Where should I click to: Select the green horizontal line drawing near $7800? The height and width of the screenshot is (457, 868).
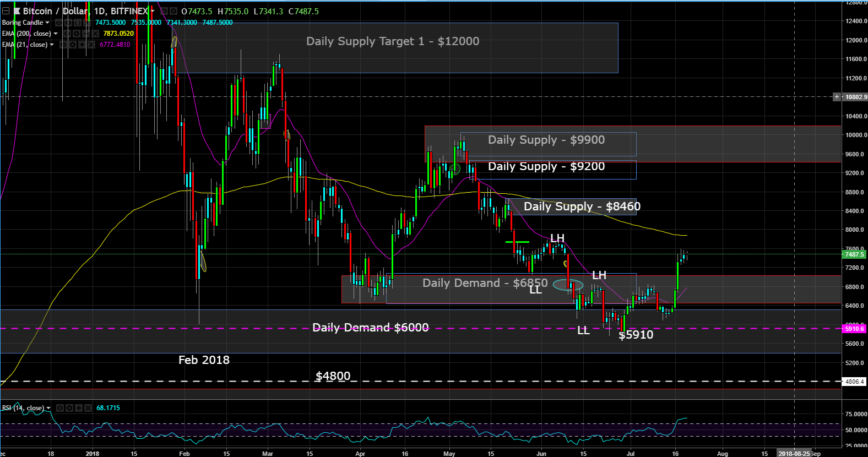click(x=517, y=242)
